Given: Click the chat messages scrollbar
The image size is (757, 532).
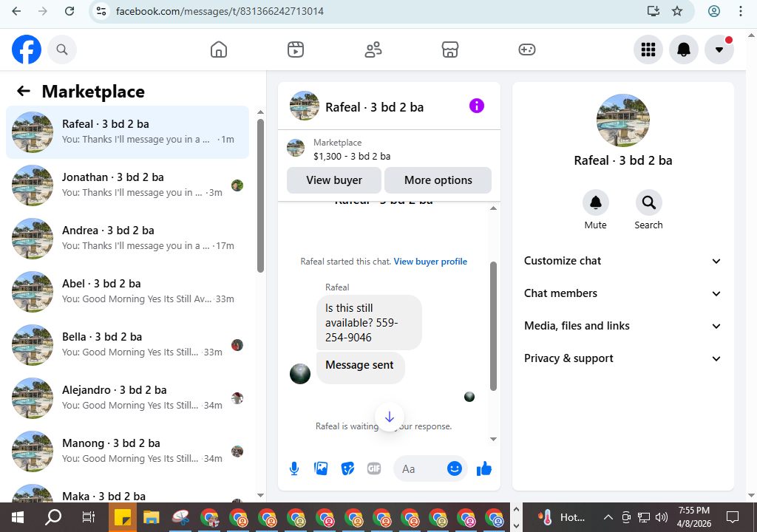Looking at the screenshot, I should (x=493, y=326).
